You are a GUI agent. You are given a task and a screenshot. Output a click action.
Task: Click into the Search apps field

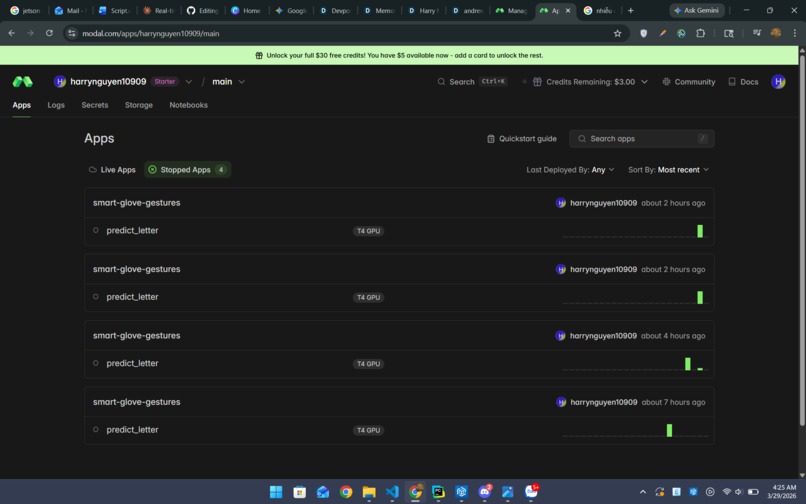coord(642,139)
